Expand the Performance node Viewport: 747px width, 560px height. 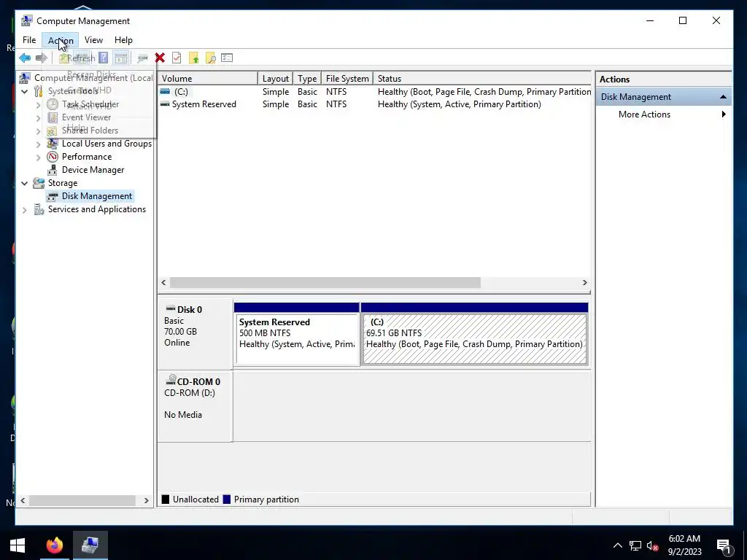pos(39,157)
